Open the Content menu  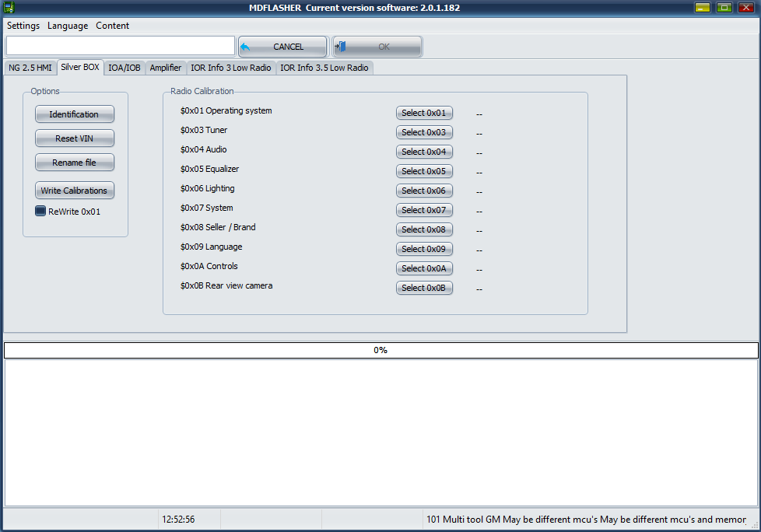113,26
